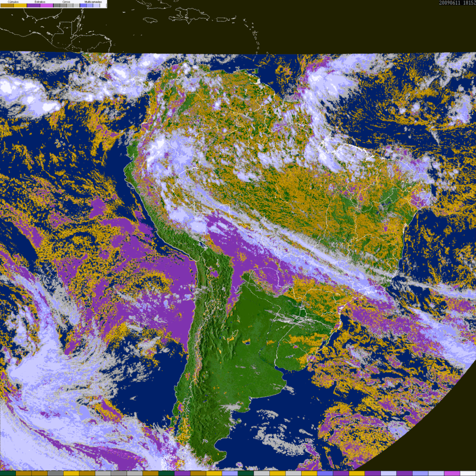Click the 20090611 1815Z timestamp
Screen dimensions: 476x476
coord(457,3)
